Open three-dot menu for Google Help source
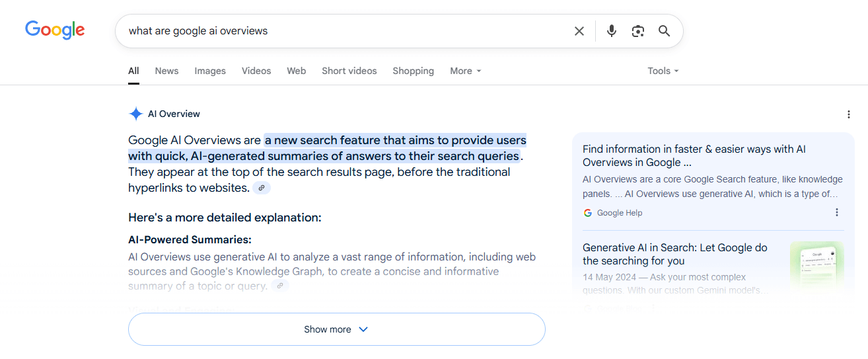The height and width of the screenshot is (359, 868). click(x=837, y=212)
